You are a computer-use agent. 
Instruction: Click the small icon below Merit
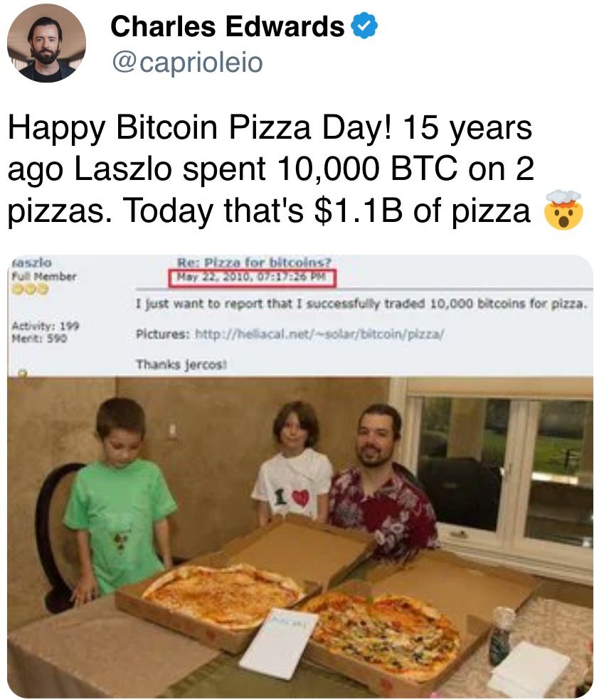pyautogui.click(x=21, y=373)
